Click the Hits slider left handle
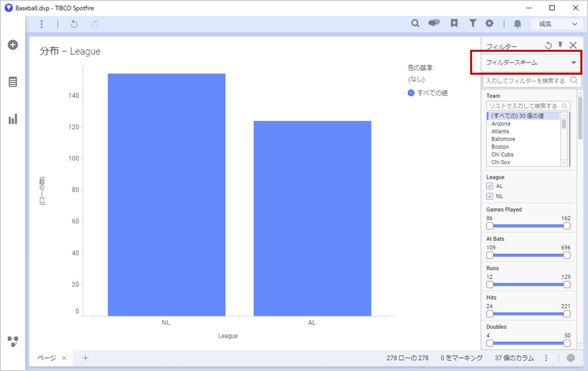Image resolution: width=588 pixels, height=371 pixels. tap(490, 314)
